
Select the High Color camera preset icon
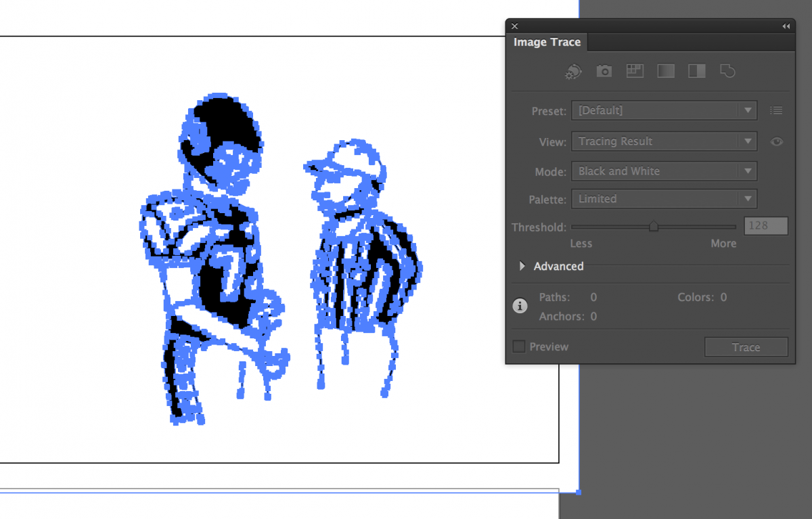(x=604, y=70)
